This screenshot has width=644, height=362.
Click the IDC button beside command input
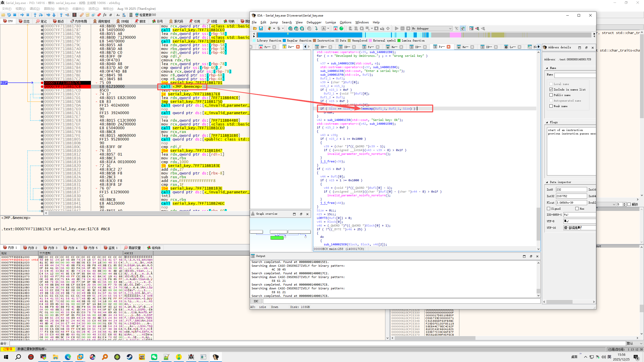point(256,301)
